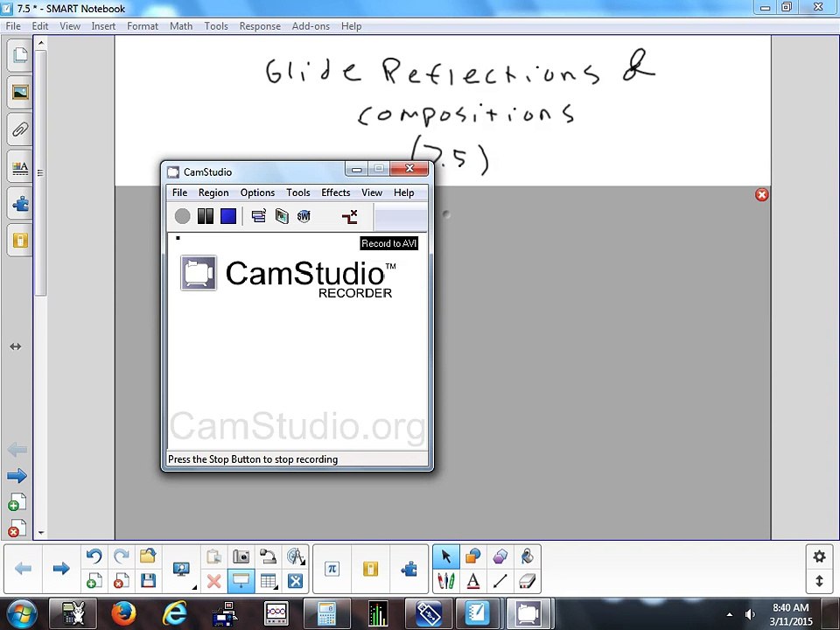
Task: Open CamStudio Screen Annotations icon
Action: pyautogui.click(x=282, y=216)
